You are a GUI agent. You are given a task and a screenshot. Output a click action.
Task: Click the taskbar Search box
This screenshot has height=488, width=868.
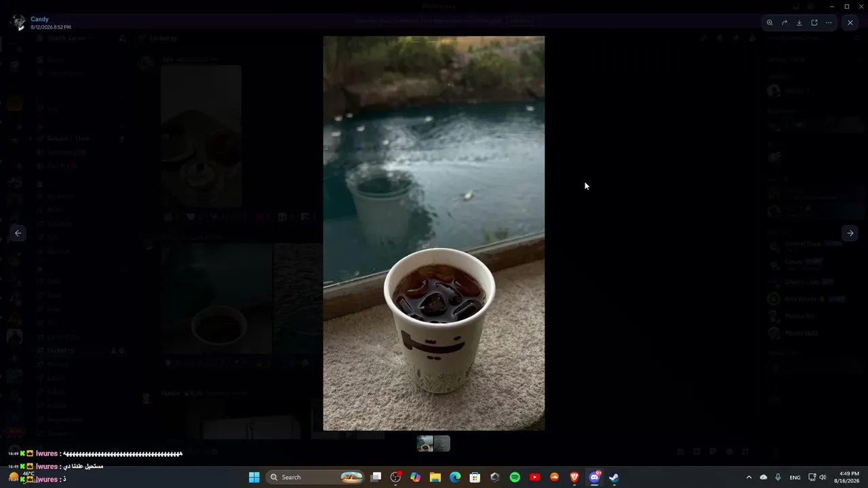tap(315, 477)
